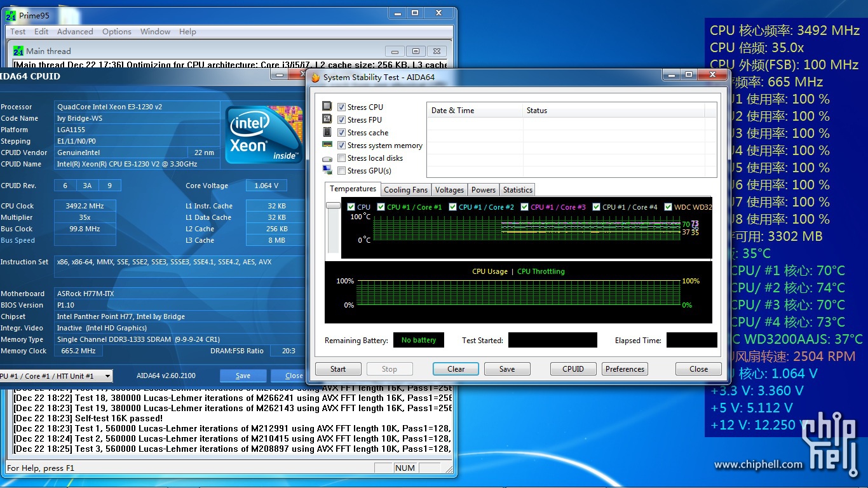Click the L3 Cache value 8 MB
The height and width of the screenshot is (488, 868).
point(276,240)
